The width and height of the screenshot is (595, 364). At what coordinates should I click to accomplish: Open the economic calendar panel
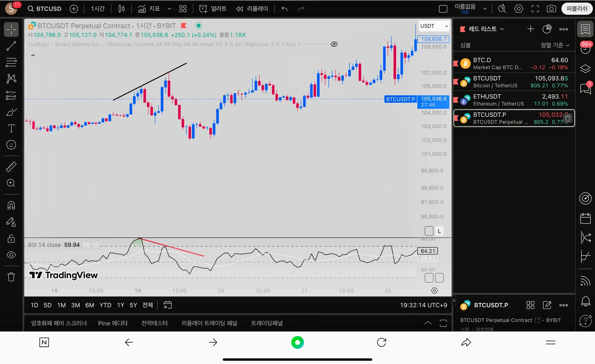(x=586, y=218)
